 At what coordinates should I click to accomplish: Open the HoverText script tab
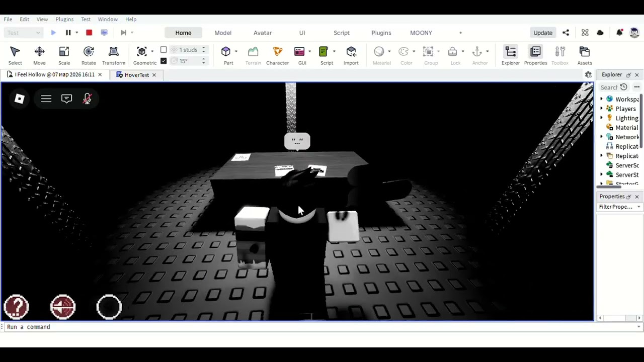click(137, 75)
